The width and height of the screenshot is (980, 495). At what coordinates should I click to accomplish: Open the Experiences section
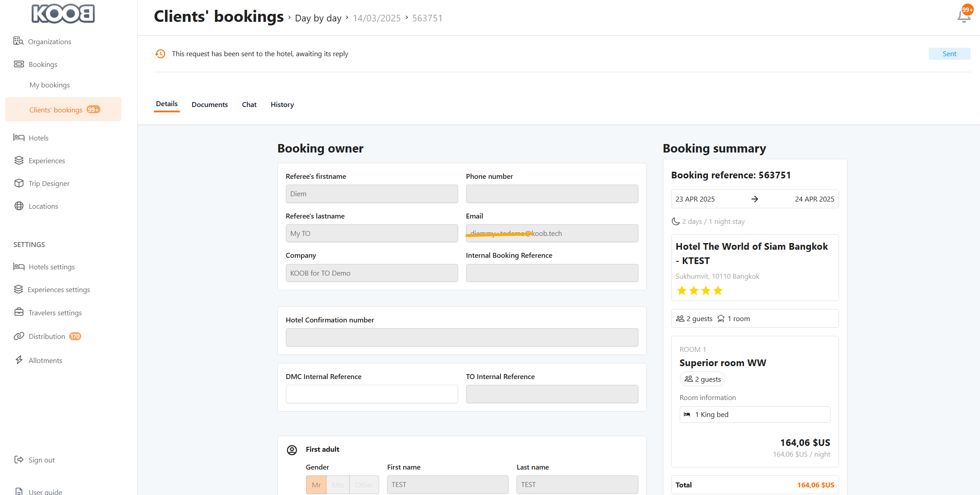(x=46, y=161)
